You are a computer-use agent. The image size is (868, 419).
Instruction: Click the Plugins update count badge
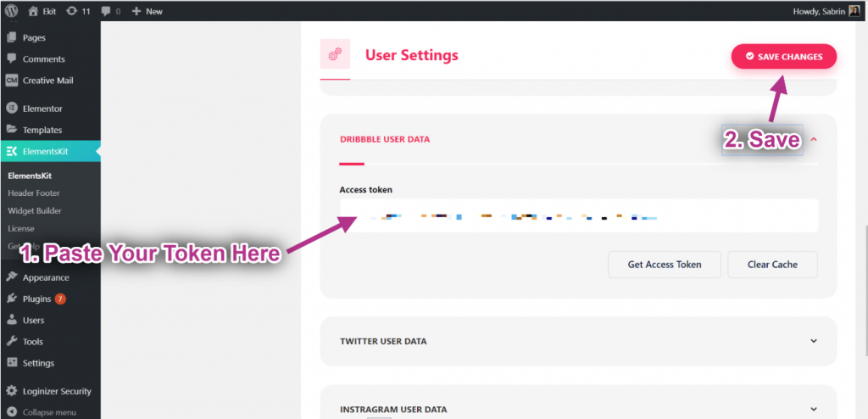click(60, 299)
